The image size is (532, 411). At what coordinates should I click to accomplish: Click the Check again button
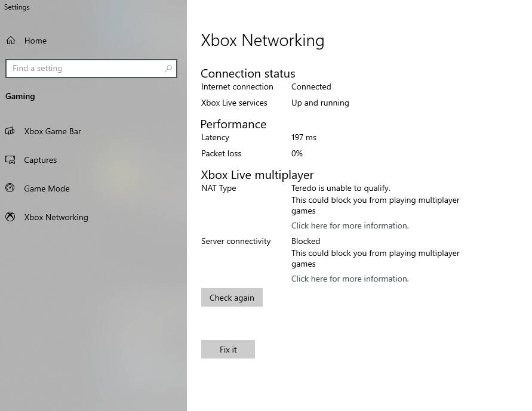tap(232, 298)
